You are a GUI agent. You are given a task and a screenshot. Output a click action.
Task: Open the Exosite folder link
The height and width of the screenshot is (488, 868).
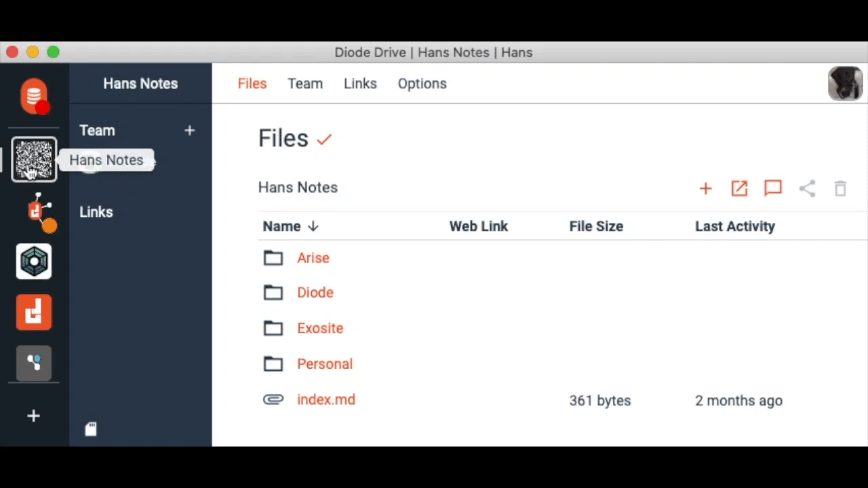point(320,328)
